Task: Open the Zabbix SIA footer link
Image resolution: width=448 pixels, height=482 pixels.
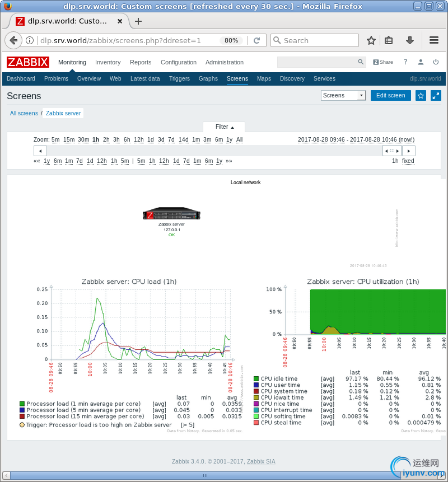Action: 261,461
